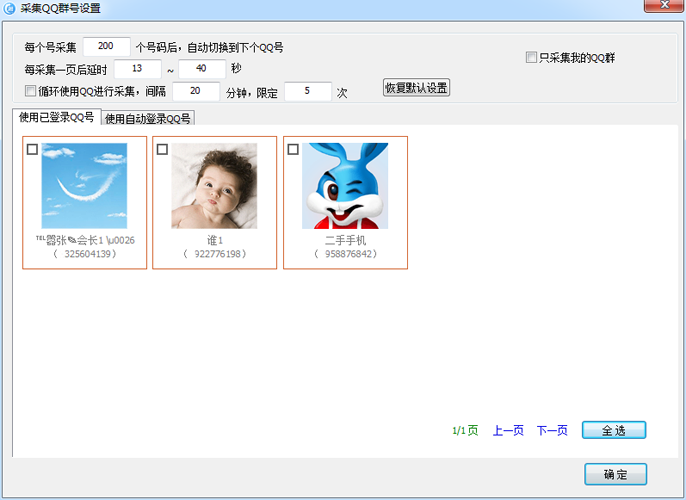Edit the 限定 times field showing 5

(308, 91)
